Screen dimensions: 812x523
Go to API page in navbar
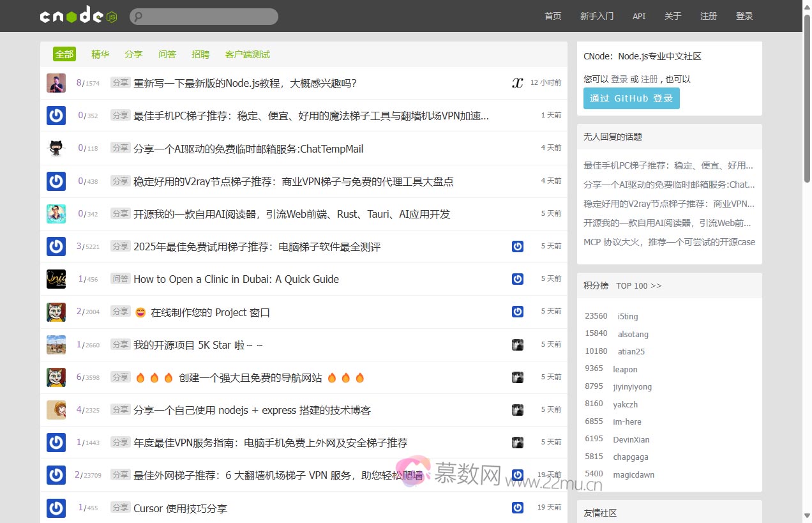click(x=639, y=16)
